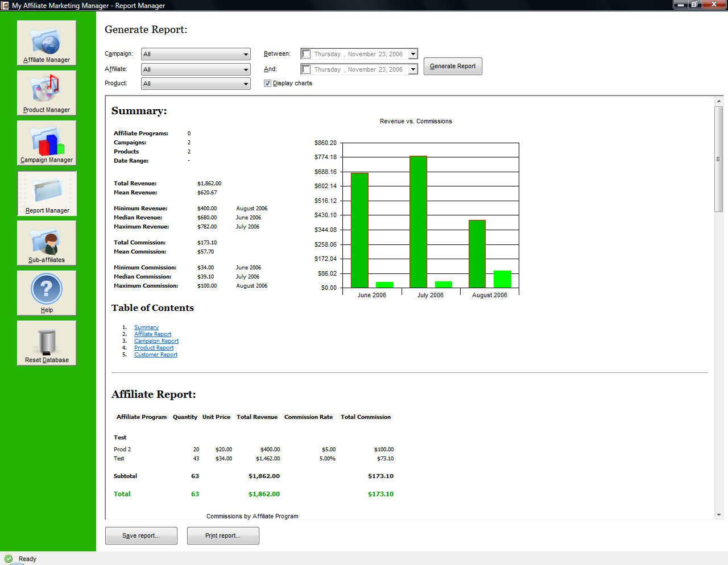Toggle the Display charts checkbox
The width and height of the screenshot is (728, 565).
[x=267, y=83]
